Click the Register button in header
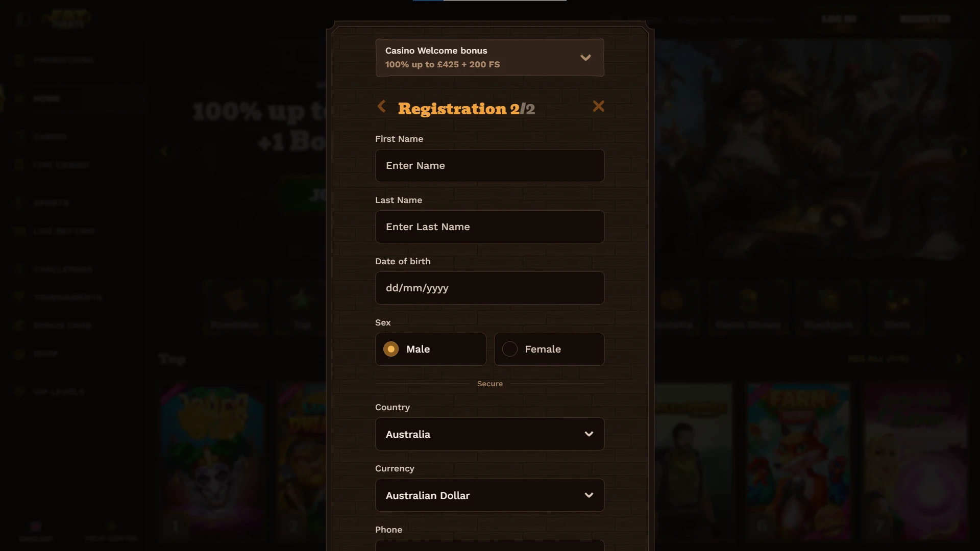 925,19
